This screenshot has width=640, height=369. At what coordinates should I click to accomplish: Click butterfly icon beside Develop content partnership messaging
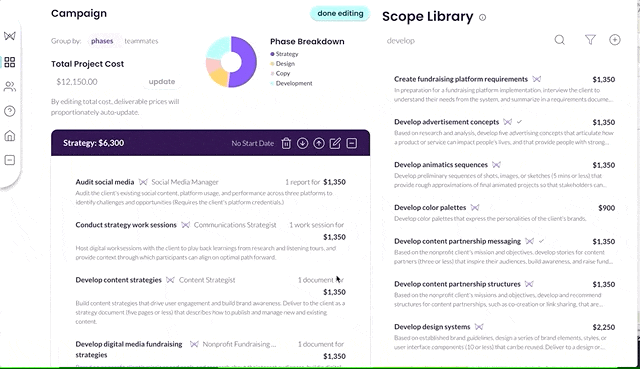(x=529, y=241)
